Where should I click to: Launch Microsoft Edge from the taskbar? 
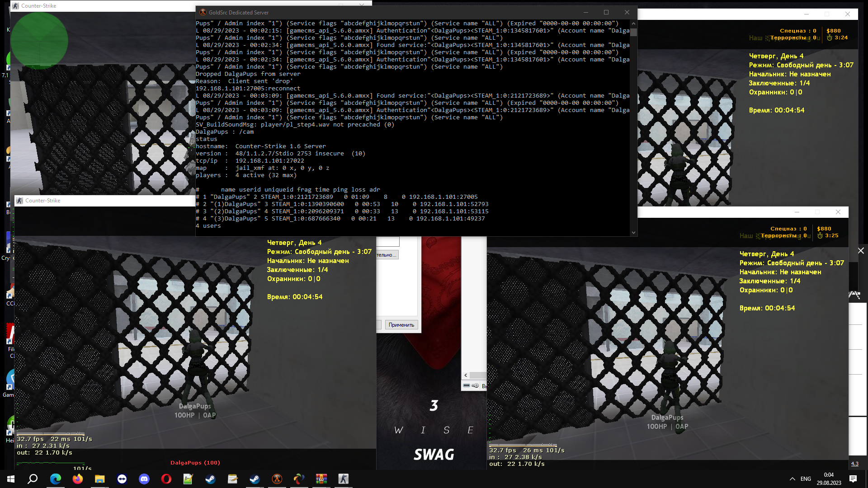(x=56, y=479)
